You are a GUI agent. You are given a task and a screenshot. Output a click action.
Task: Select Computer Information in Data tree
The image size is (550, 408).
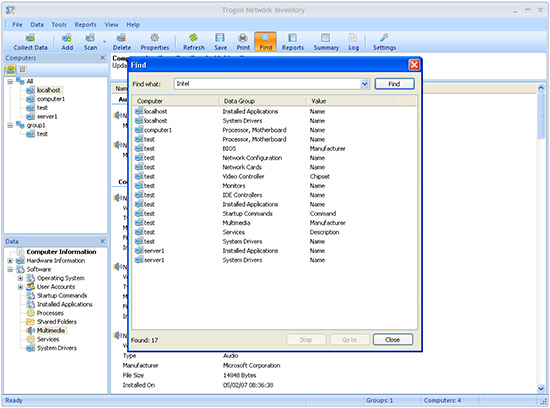tap(61, 252)
